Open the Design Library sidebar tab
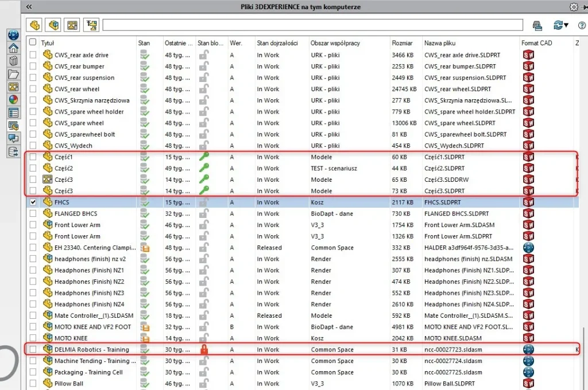The image size is (588, 390). point(14,61)
